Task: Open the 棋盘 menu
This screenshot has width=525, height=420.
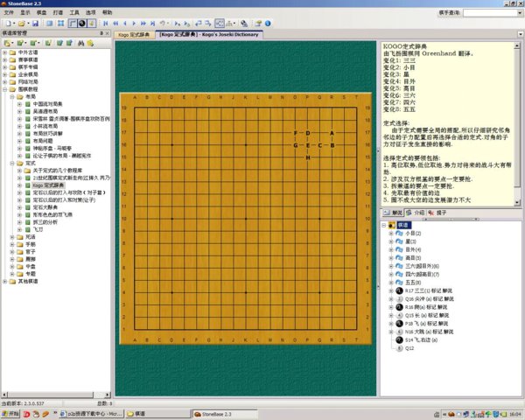Action: click(41, 13)
